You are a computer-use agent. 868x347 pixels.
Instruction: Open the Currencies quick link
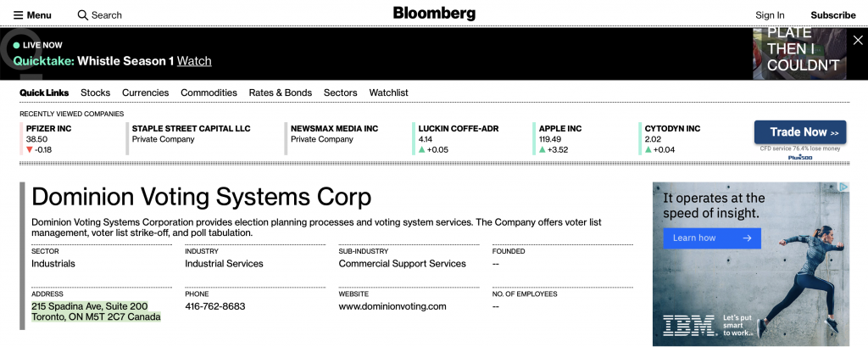tap(146, 92)
